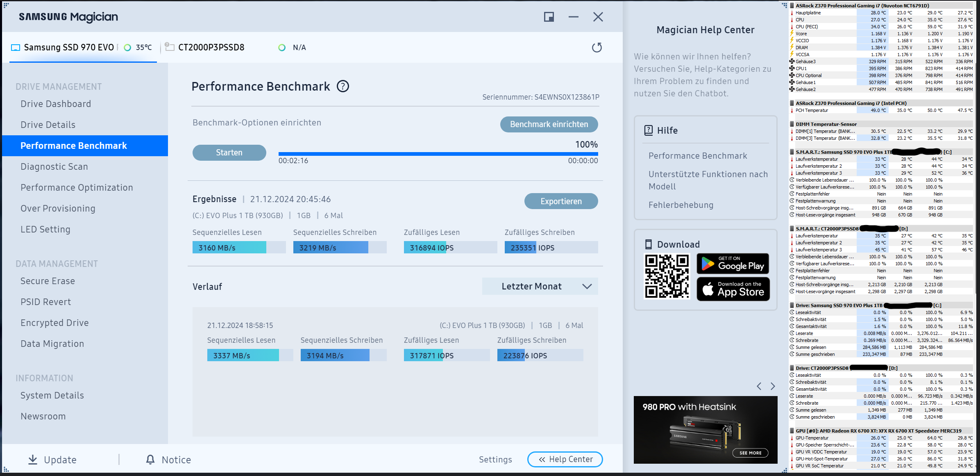Click the refresh drives icon
This screenshot has height=476, width=980.
coord(597,48)
